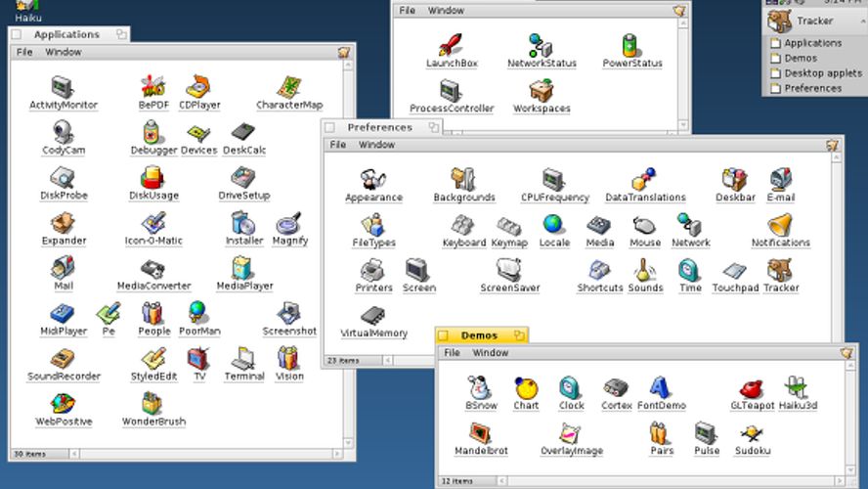Open Window menu in Desktop applets window
This screenshot has width=868, height=489.
[x=446, y=11]
